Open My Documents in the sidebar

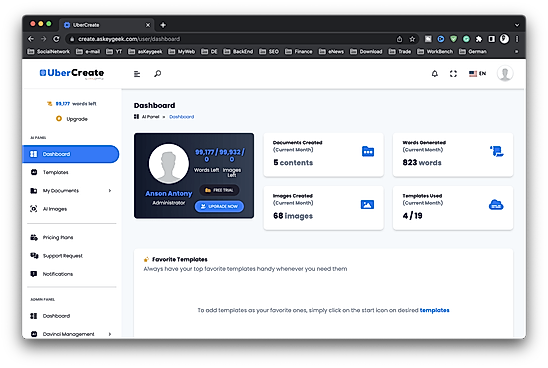coord(60,190)
